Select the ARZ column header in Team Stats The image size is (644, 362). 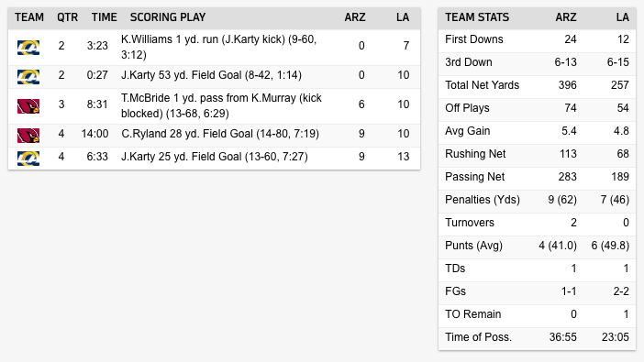[565, 17]
